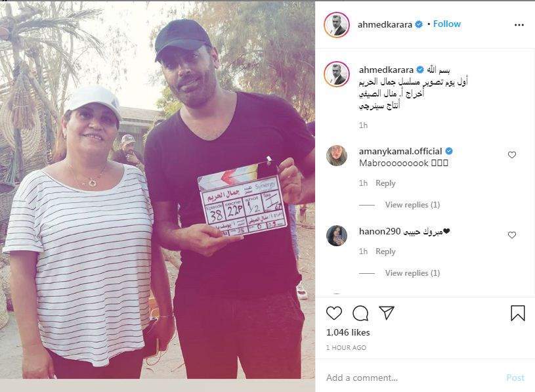The height and width of the screenshot is (392, 535).
Task: Open the three-dot more options menu
Action: (x=519, y=25)
